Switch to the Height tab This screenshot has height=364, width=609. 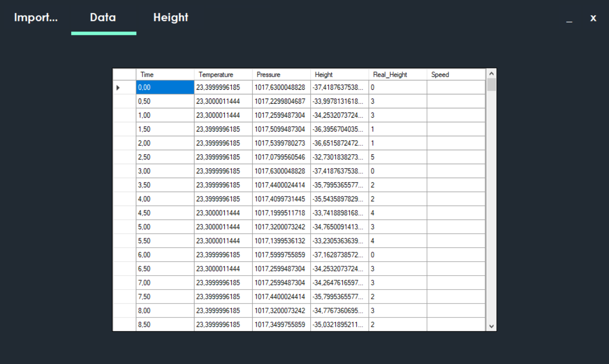[x=171, y=18]
